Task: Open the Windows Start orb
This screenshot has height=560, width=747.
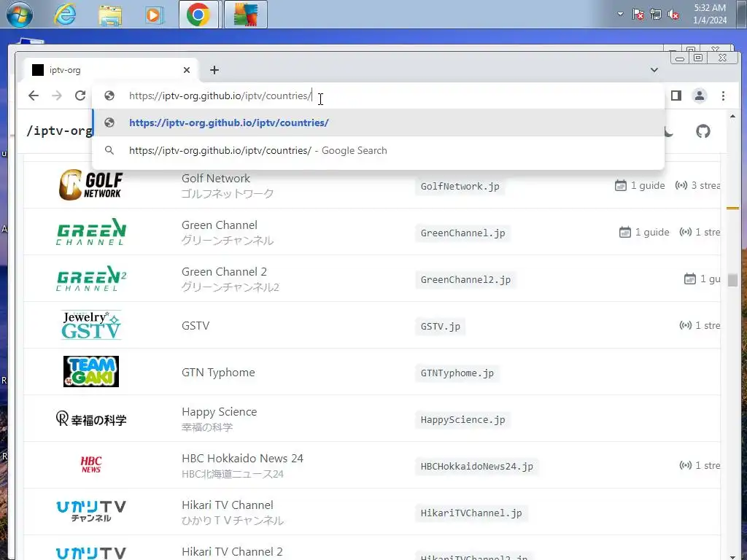Action: [x=19, y=15]
